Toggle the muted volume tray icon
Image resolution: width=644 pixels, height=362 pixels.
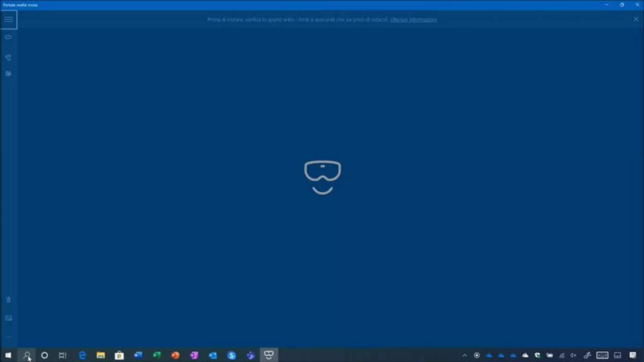click(573, 355)
